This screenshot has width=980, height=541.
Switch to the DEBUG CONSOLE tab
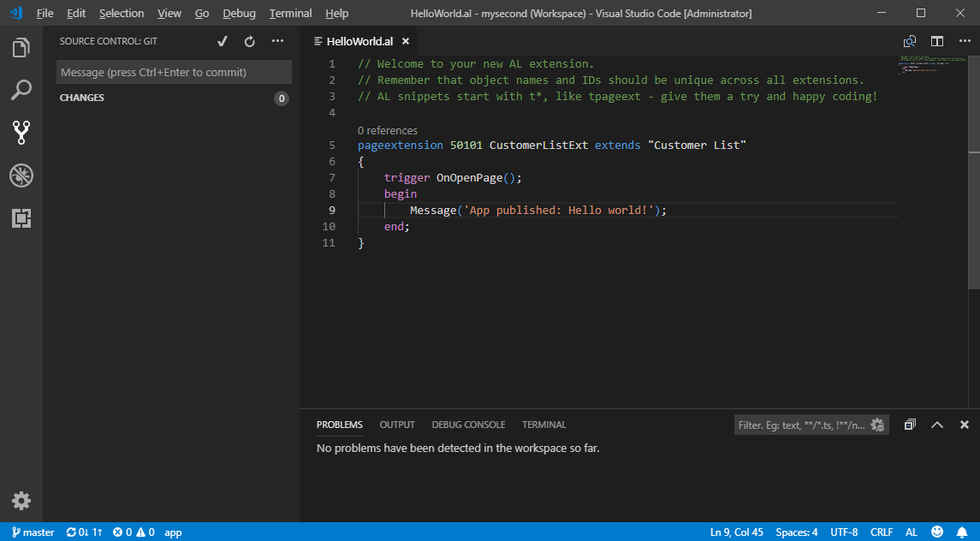pos(468,425)
